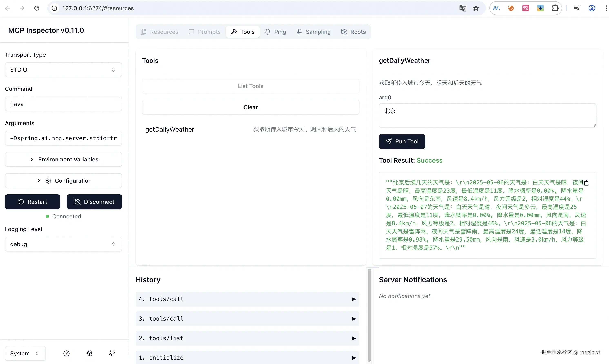This screenshot has width=609, height=364.
Task: Open the Transport Type dropdown showing STDIO
Action: [x=63, y=70]
